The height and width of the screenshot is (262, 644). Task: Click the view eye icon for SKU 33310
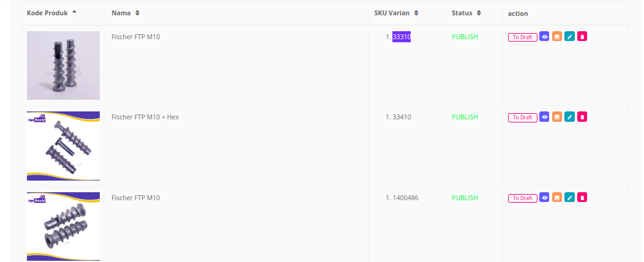click(x=544, y=37)
